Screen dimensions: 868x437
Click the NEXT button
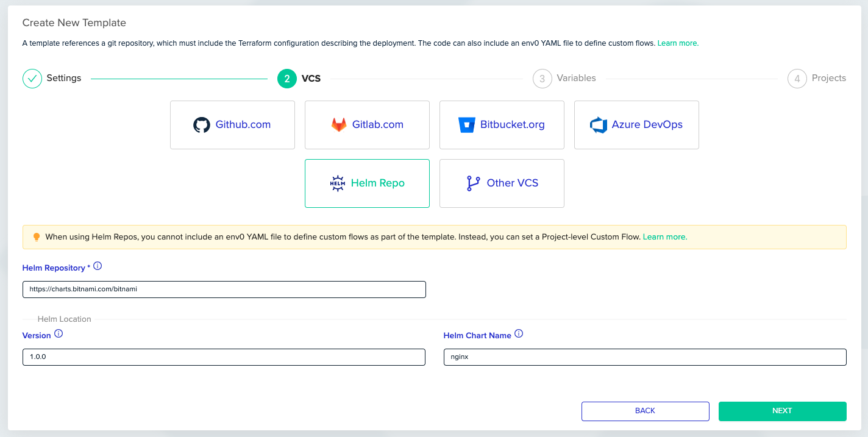coord(783,411)
